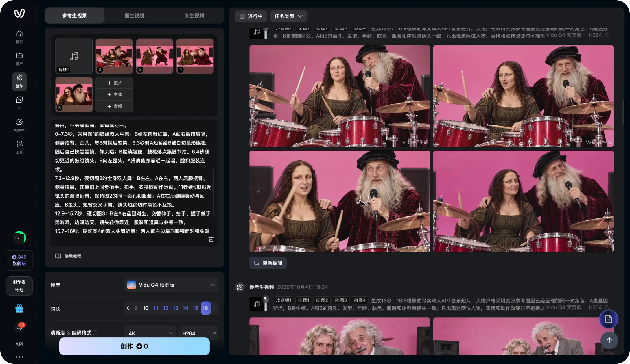Click the green circular avatar icon
This screenshot has height=364, width=630.
(x=19, y=238)
